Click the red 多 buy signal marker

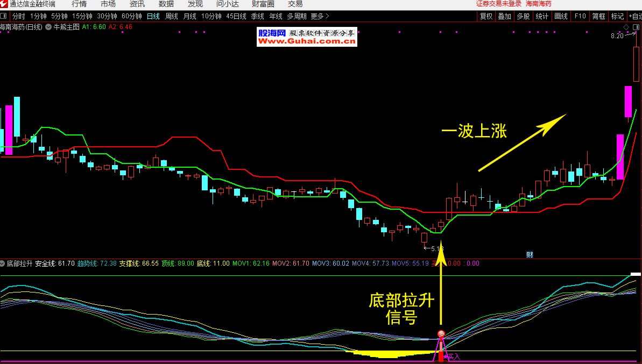click(441, 334)
